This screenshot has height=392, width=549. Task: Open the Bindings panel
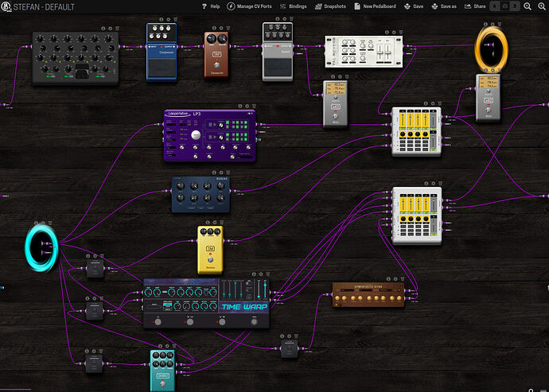tap(293, 6)
